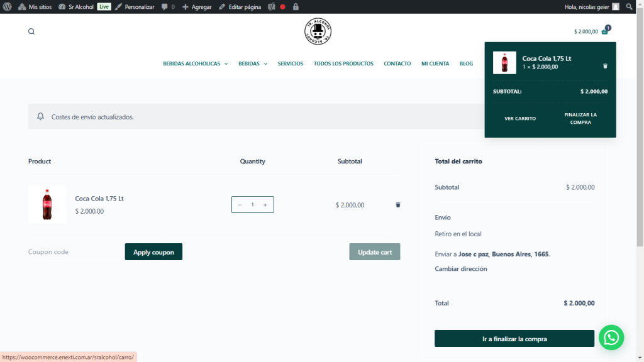Click VER CARRITO in mini cart
Image resolution: width=644 pixels, height=362 pixels.
tap(520, 118)
